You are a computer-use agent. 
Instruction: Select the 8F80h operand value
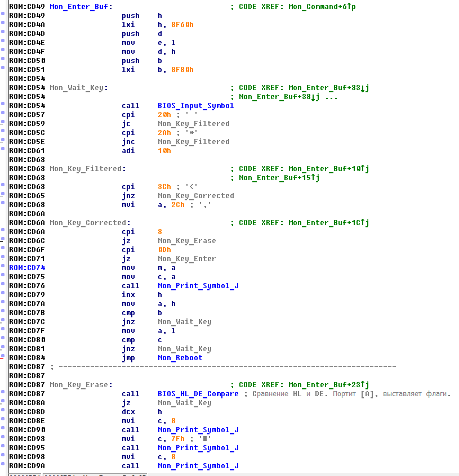click(x=182, y=70)
